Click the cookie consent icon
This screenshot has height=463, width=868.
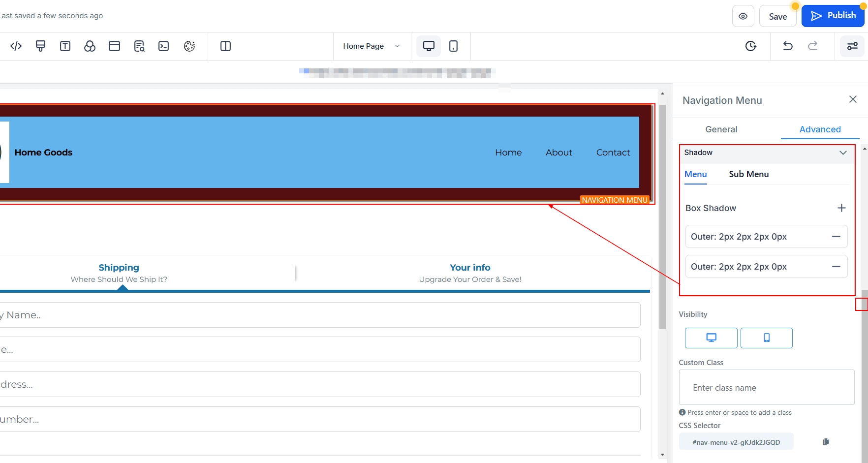tap(189, 46)
